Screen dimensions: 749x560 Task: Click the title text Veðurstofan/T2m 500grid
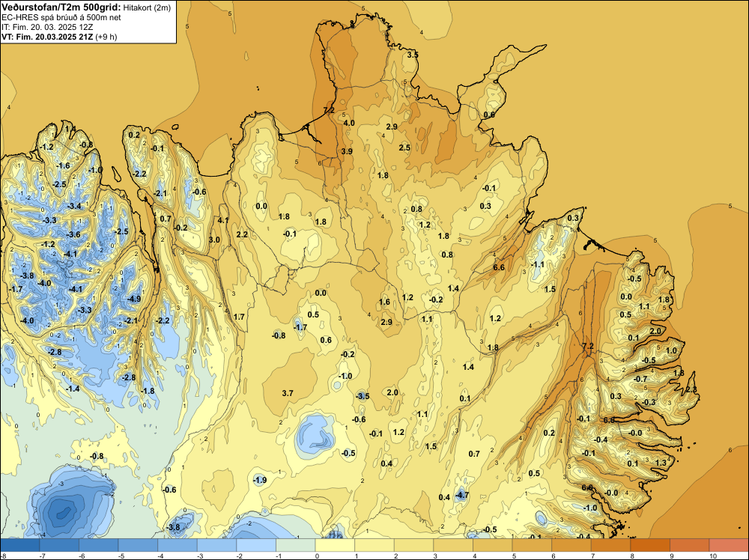point(61,7)
